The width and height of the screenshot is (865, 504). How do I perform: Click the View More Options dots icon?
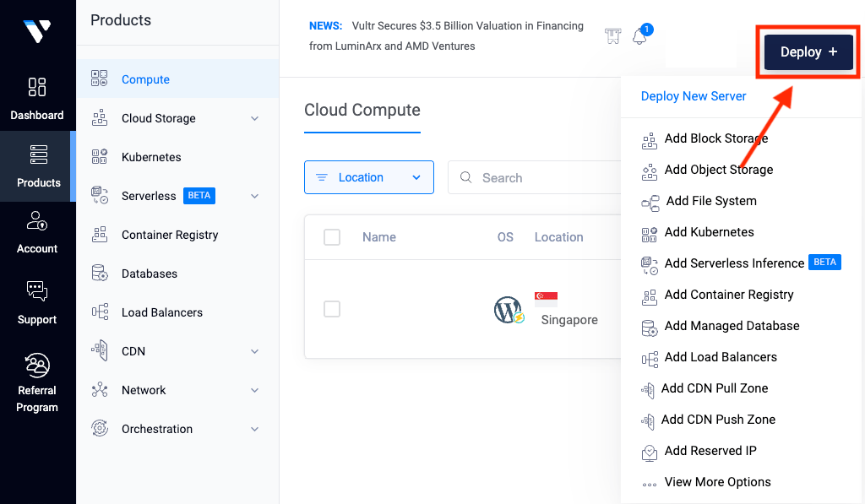(650, 485)
